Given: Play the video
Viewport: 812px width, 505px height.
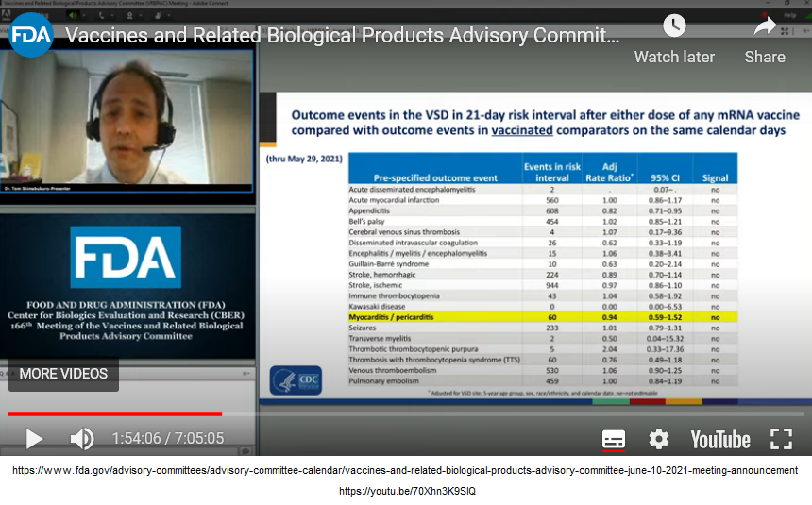Looking at the screenshot, I should click(x=34, y=439).
